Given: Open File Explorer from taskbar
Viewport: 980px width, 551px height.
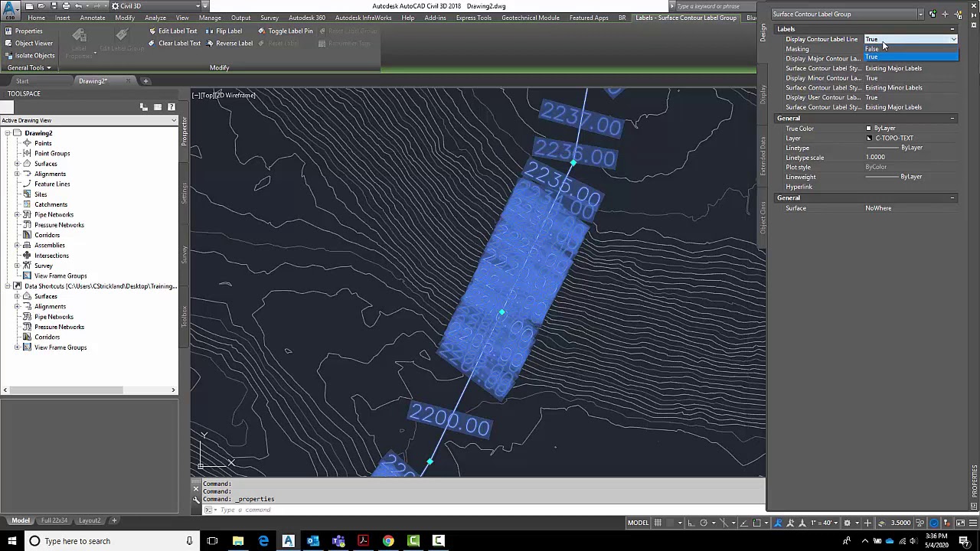Looking at the screenshot, I should (238, 541).
